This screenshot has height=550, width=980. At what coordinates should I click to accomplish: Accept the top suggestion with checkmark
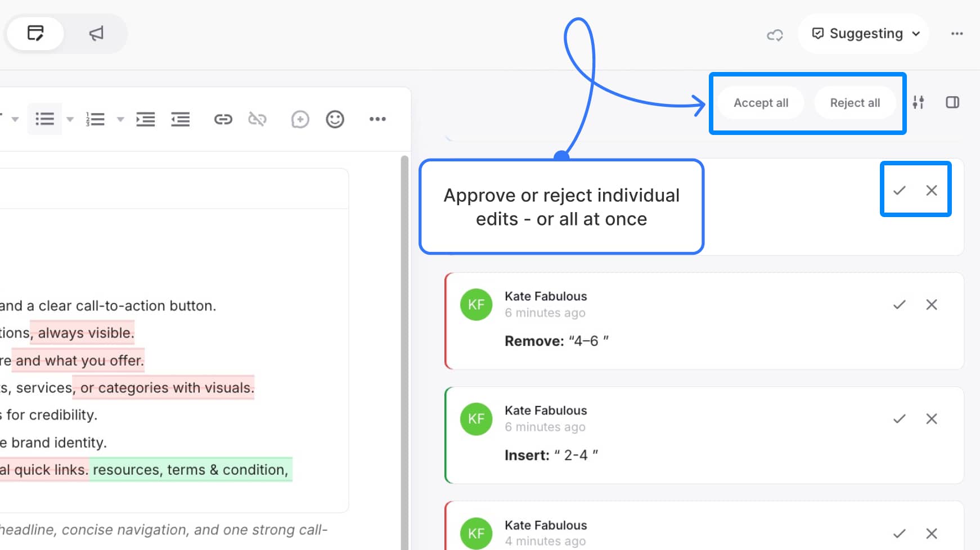coord(900,191)
